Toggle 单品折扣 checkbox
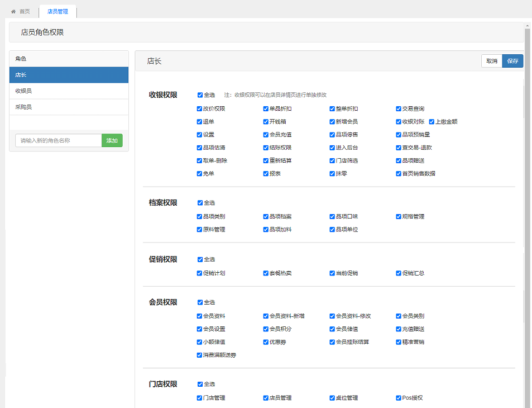 pyautogui.click(x=266, y=109)
